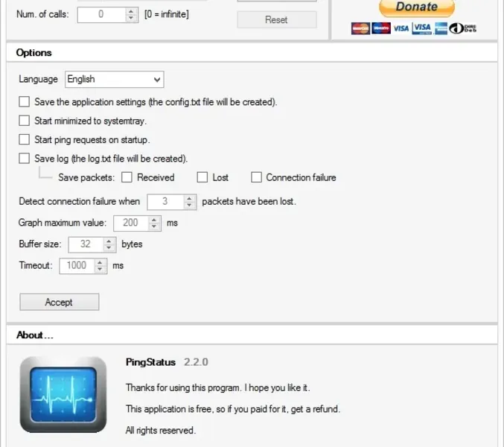Click the Maestro payment icon
The width and height of the screenshot is (504, 447).
(x=381, y=28)
